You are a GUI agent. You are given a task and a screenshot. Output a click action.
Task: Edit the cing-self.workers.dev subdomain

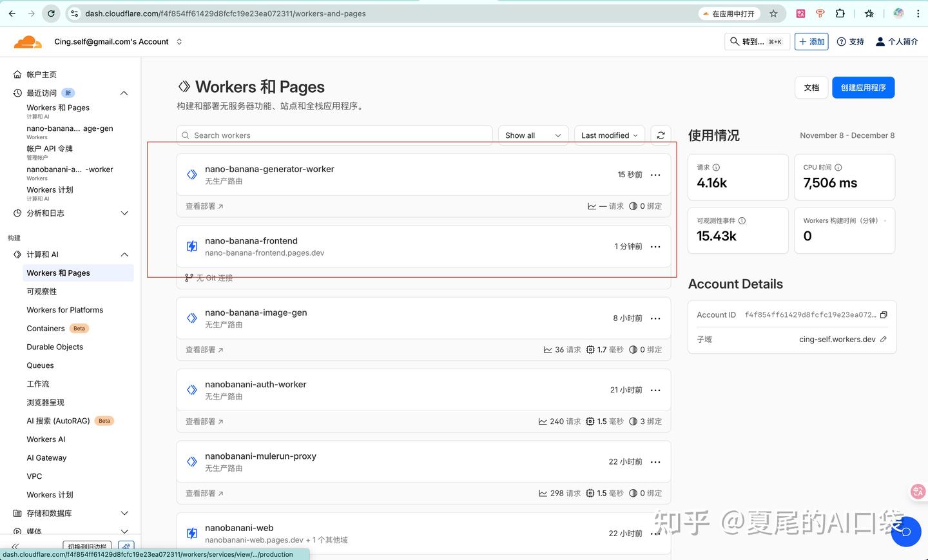pyautogui.click(x=884, y=339)
